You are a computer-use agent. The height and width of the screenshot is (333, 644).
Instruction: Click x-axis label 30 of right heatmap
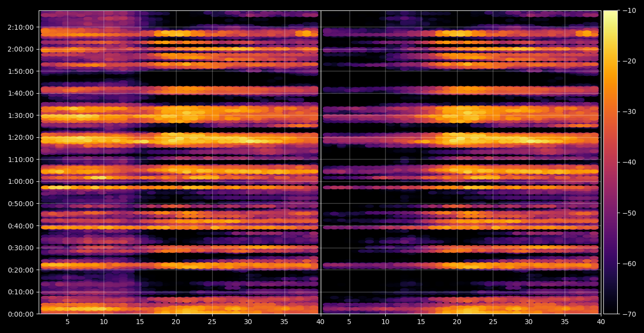point(529,322)
